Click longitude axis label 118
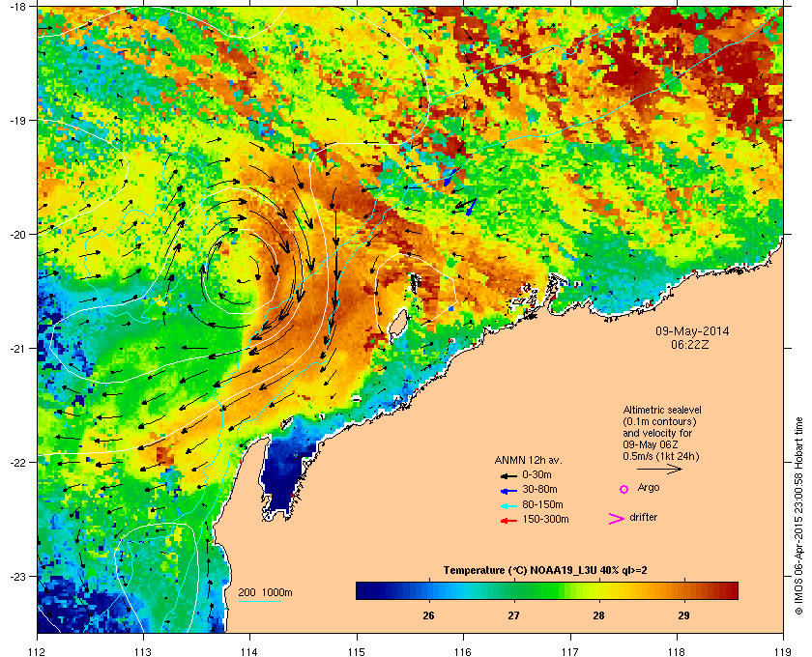This screenshot has width=812, height=657. coord(677,651)
